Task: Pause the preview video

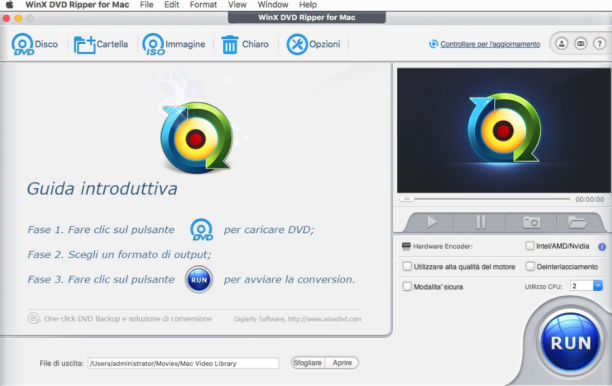Action: (x=480, y=222)
